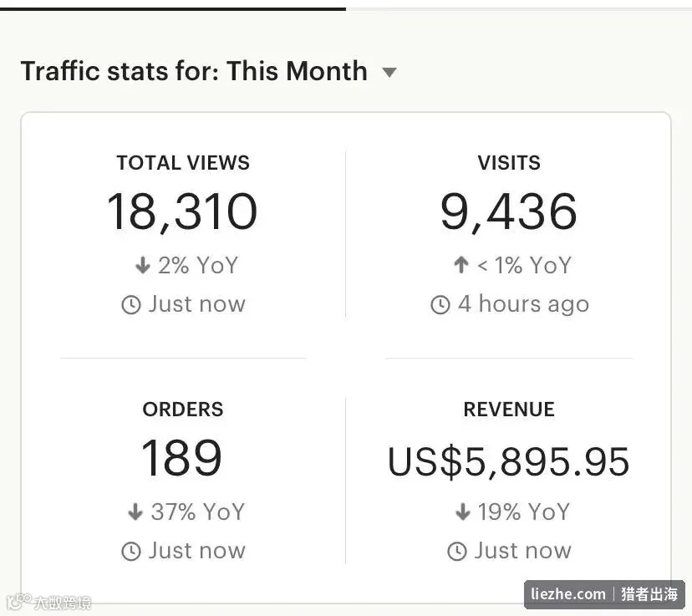Select the Orders count 189
Viewport: 692px width, 616px height.
pyautogui.click(x=181, y=458)
